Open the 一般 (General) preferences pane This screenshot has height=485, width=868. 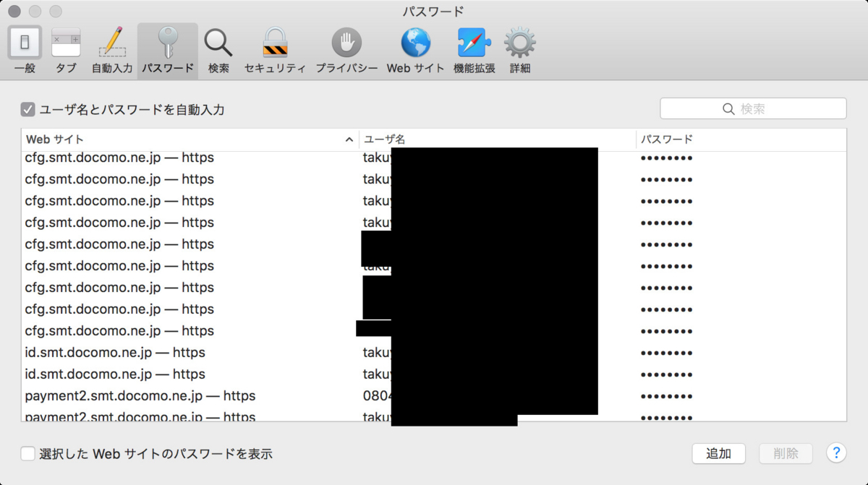click(x=25, y=50)
